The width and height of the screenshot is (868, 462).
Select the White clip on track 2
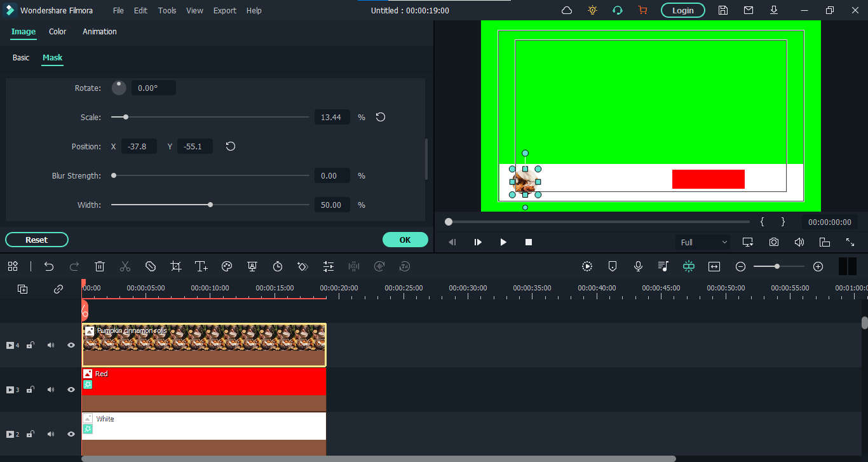[x=204, y=434]
